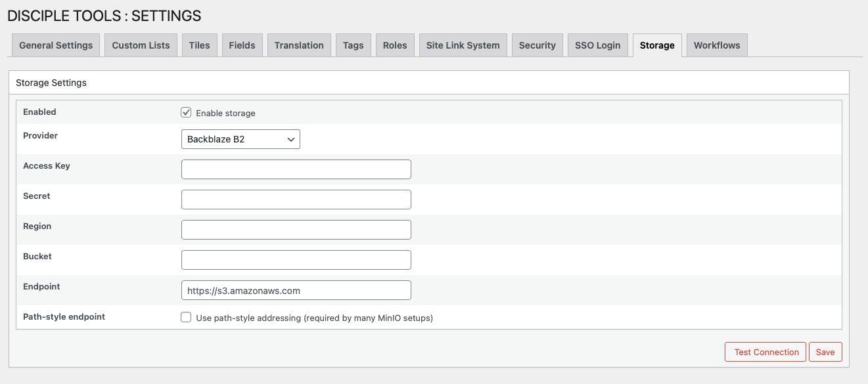
Task: Switch to the Workflows tab
Action: (716, 45)
